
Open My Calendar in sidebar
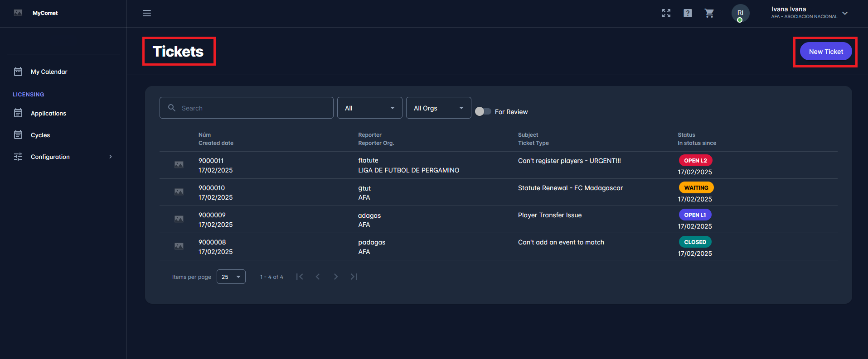(49, 72)
